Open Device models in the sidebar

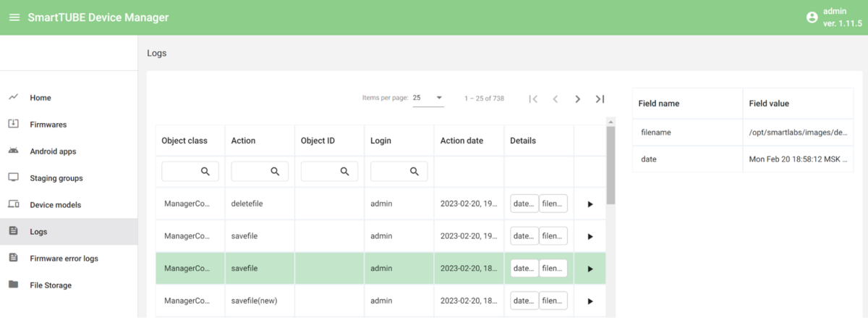click(x=69, y=205)
